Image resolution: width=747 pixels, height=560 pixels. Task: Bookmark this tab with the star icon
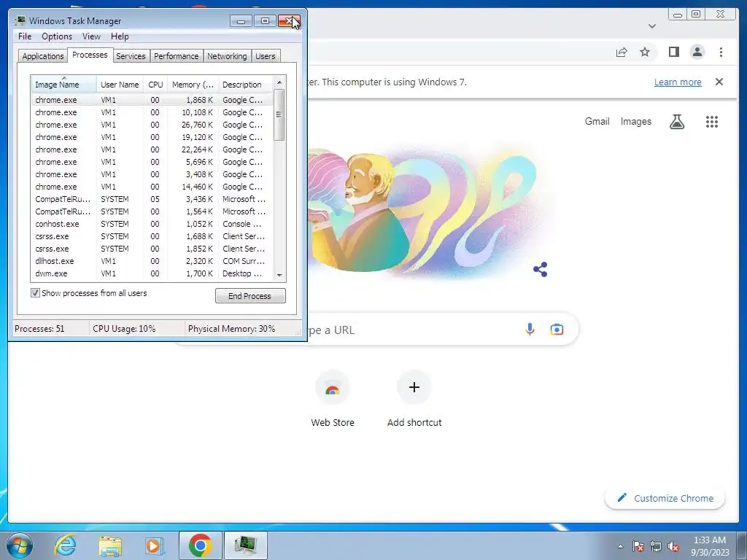[x=645, y=52]
